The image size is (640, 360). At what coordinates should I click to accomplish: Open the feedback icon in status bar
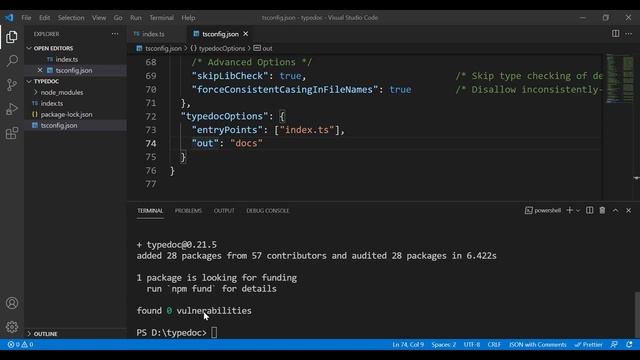click(x=614, y=345)
